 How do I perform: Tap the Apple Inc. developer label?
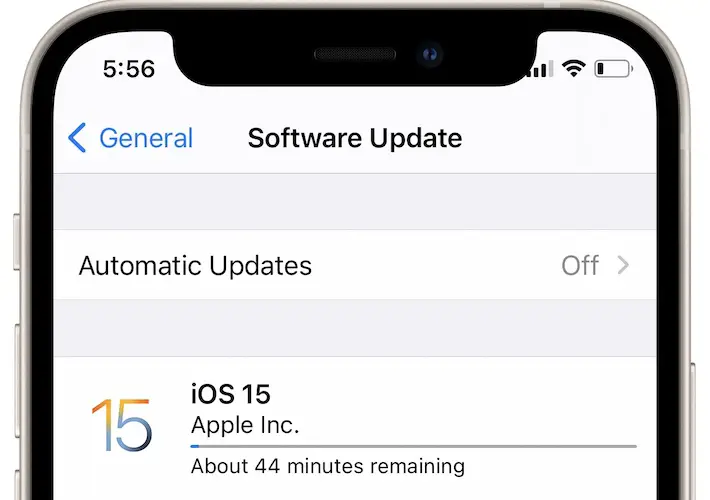click(245, 425)
